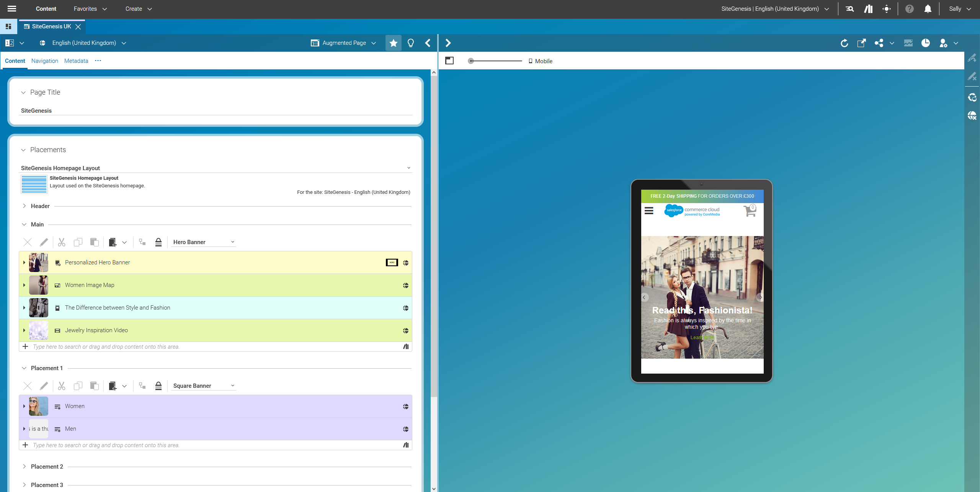Open the hamburger menu at top left
980x492 pixels.
point(12,8)
